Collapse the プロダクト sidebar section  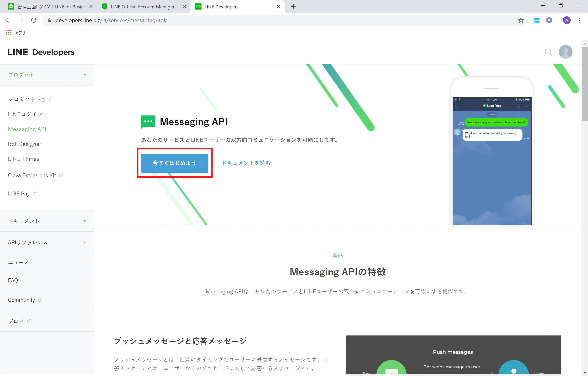coord(47,75)
